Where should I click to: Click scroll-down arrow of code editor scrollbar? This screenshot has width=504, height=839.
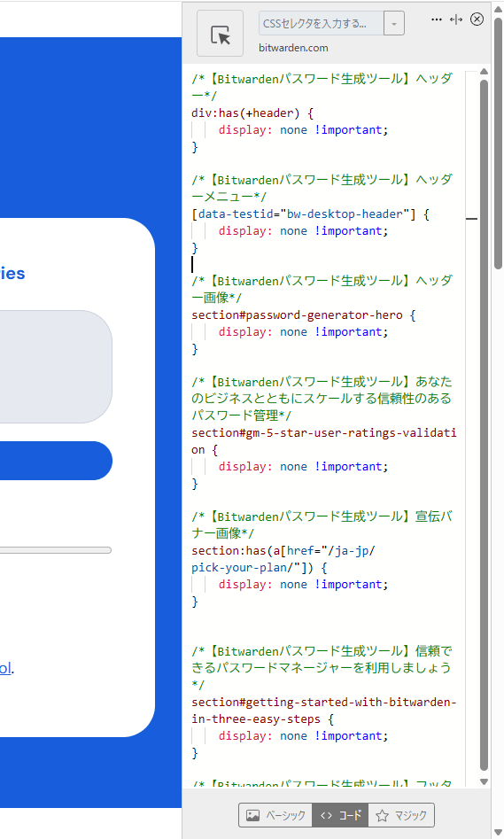point(485,781)
